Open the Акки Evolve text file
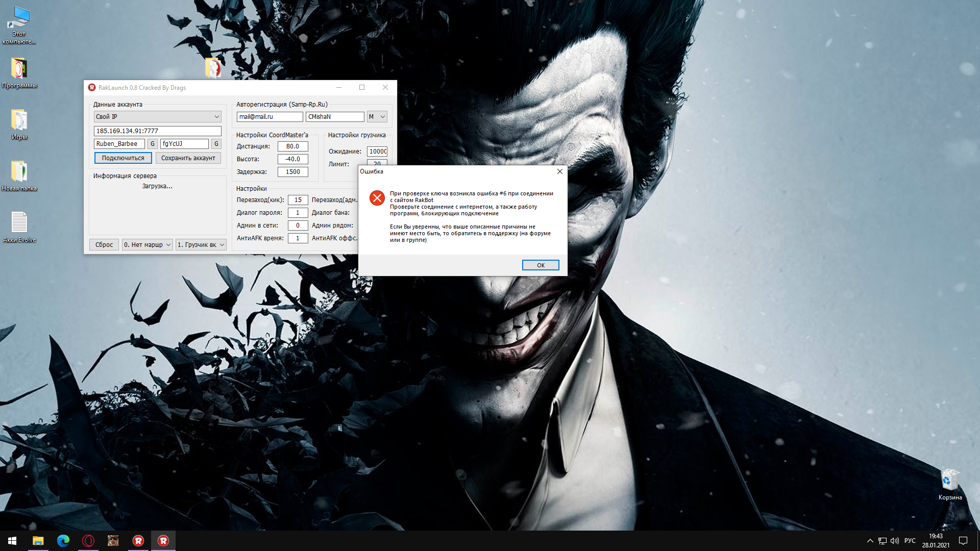 coord(19,223)
